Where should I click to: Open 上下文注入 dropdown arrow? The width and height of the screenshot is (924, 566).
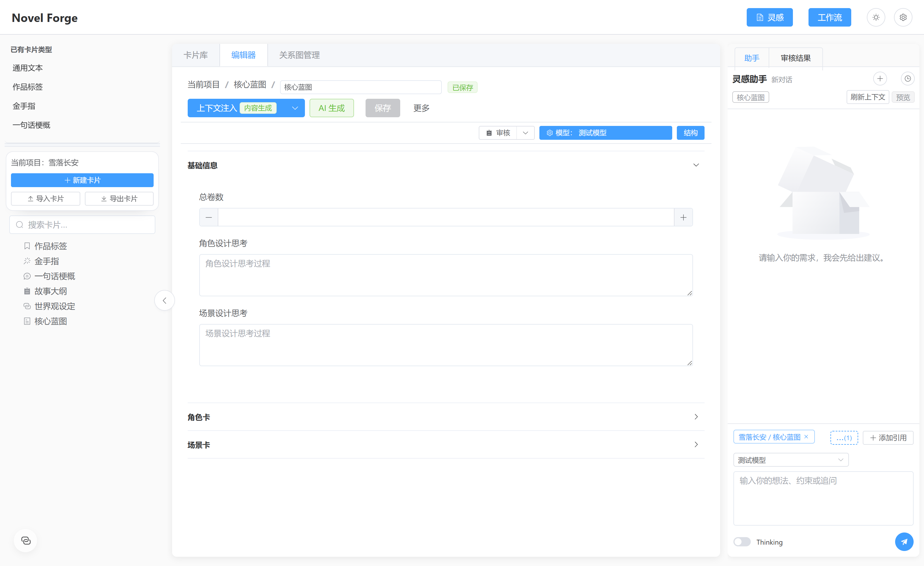point(295,108)
